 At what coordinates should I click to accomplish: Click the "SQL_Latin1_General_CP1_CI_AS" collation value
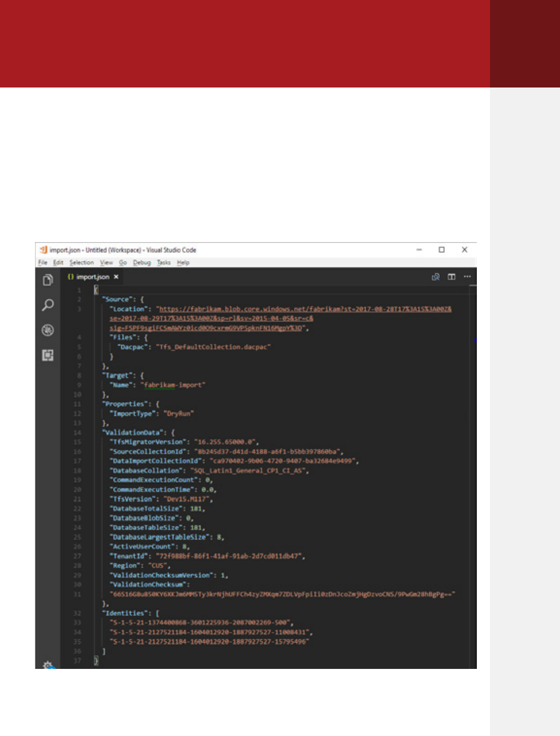coord(248,471)
